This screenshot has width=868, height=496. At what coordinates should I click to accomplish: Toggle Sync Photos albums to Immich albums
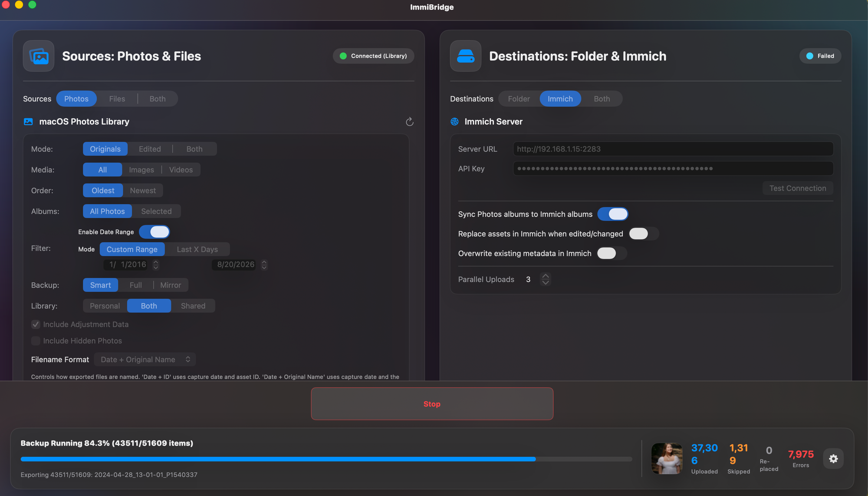click(x=613, y=214)
